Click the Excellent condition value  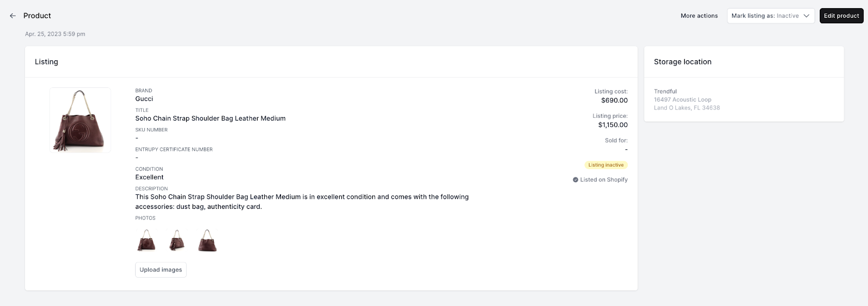pyautogui.click(x=149, y=177)
